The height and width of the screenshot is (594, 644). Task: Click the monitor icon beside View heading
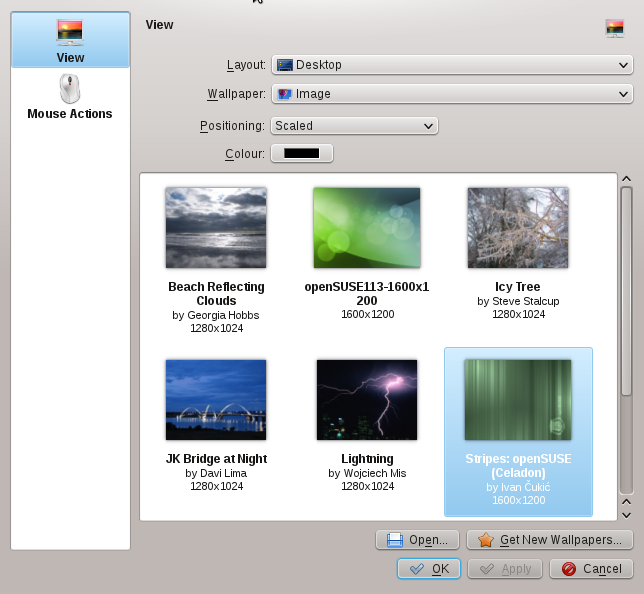[615, 29]
